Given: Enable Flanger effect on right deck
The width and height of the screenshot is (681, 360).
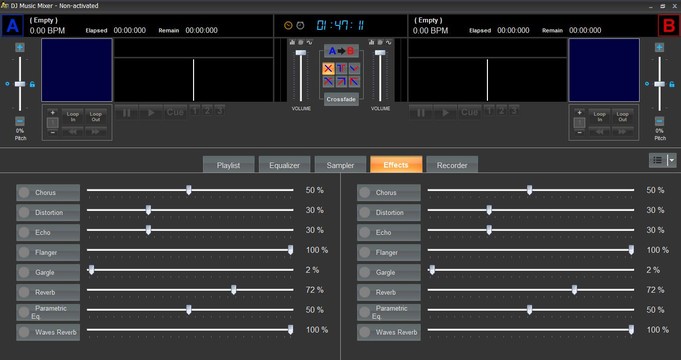Looking at the screenshot, I should [x=389, y=252].
